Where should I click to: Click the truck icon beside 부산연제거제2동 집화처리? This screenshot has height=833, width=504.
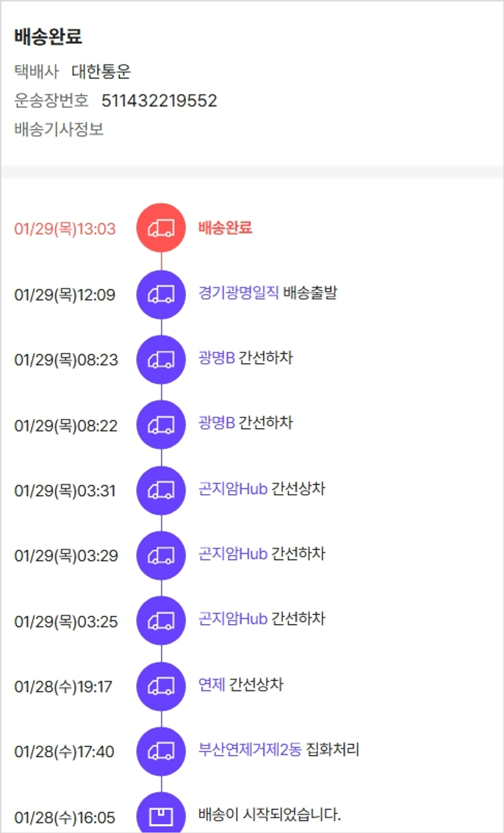pos(161,752)
